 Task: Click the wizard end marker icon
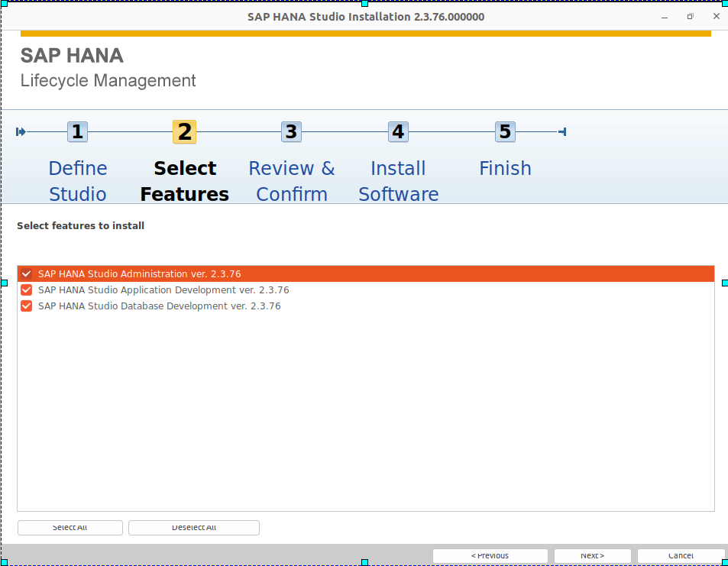[562, 132]
